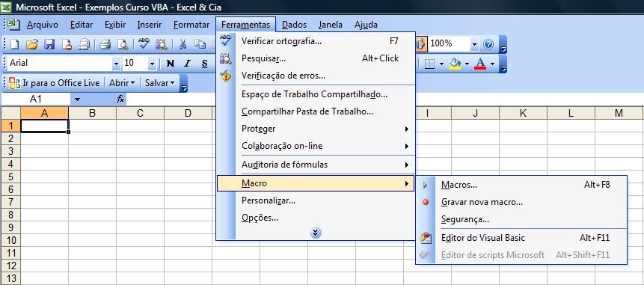The image size is (644, 285).
Task: Click the Print Preview magnifier icon
Action: pyautogui.click(x=123, y=44)
